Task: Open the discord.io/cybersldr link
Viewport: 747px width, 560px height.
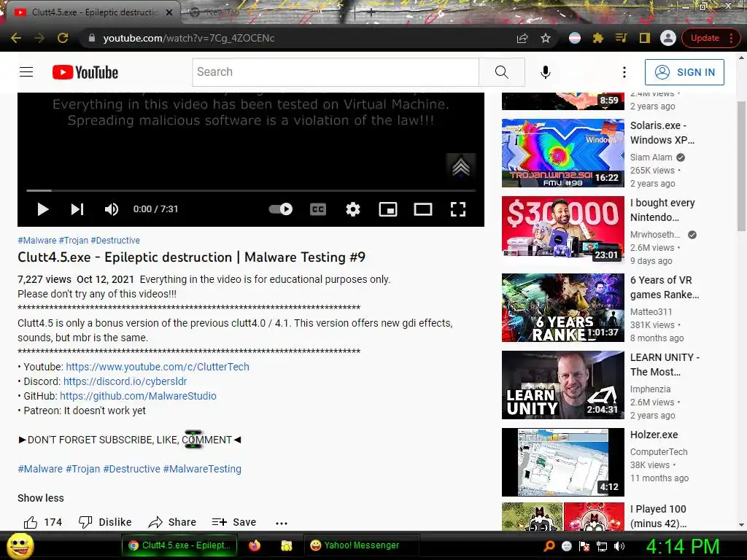Action: coord(125,381)
